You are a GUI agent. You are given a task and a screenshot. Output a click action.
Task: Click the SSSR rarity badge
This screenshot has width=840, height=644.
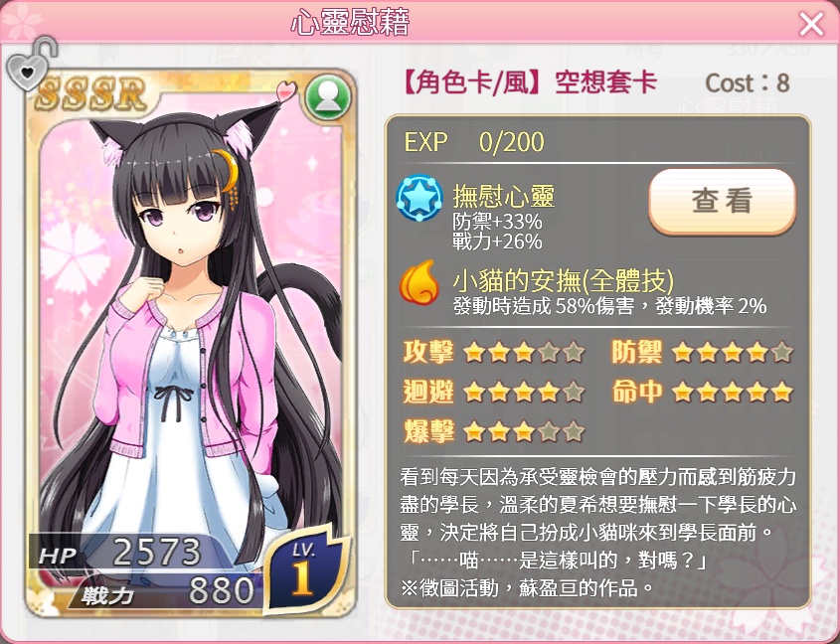pyautogui.click(x=91, y=93)
